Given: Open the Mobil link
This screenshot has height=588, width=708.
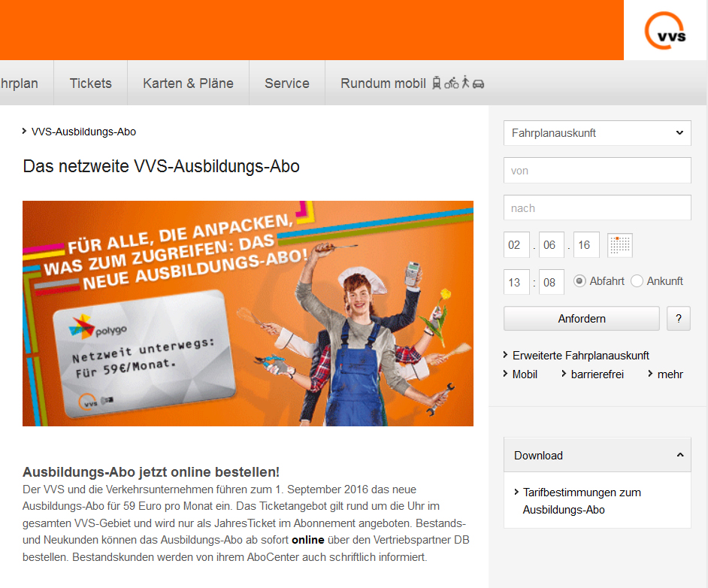Looking at the screenshot, I should click(x=525, y=374).
